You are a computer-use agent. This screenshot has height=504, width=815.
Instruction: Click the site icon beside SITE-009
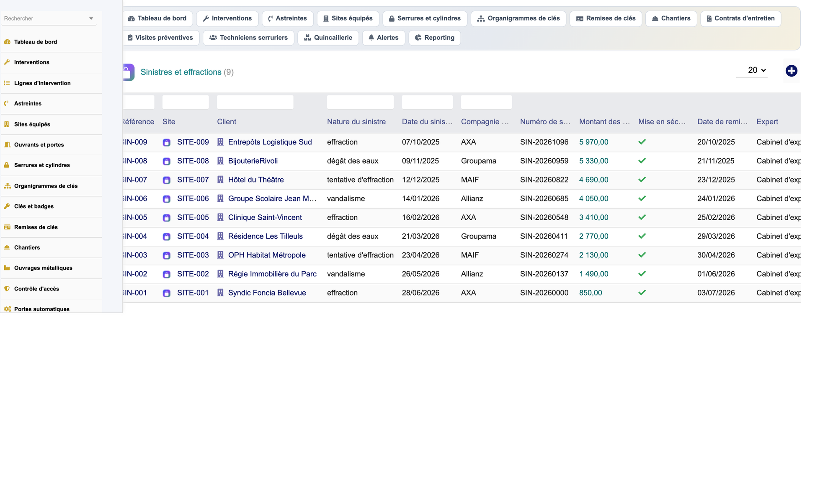[x=167, y=142]
